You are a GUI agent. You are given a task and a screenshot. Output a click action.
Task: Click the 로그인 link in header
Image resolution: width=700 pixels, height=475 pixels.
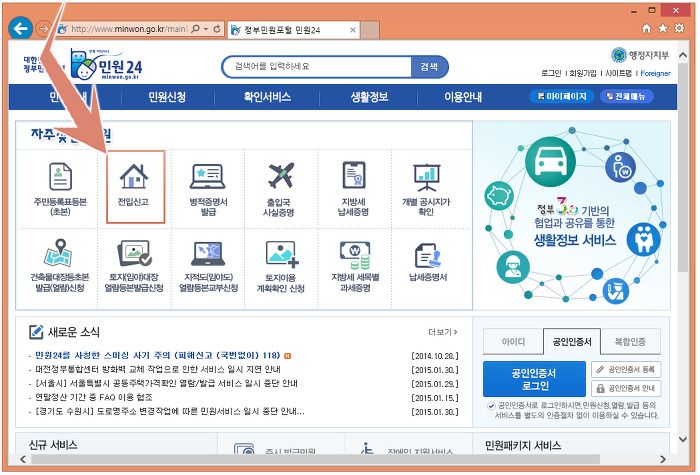coord(551,73)
